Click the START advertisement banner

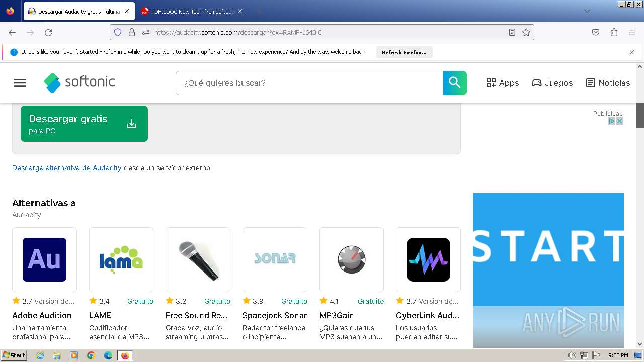548,270
